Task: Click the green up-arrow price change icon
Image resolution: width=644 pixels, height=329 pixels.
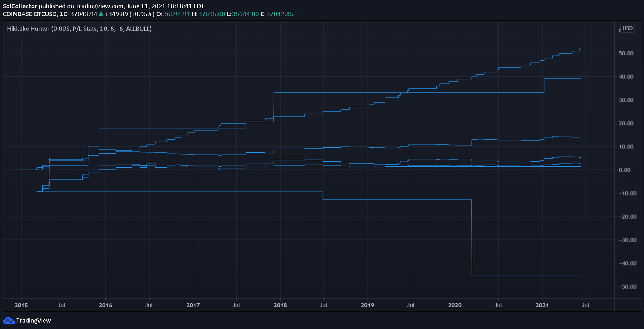Action: coord(101,14)
